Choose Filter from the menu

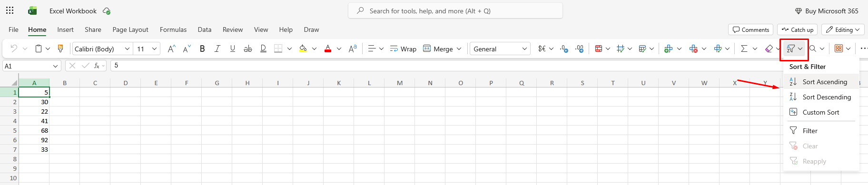pyautogui.click(x=821, y=131)
